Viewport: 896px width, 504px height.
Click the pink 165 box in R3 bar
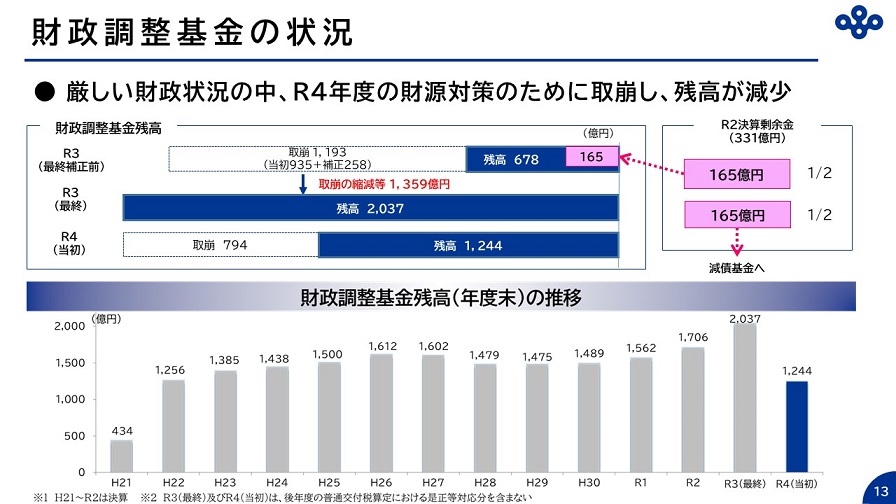[591, 157]
